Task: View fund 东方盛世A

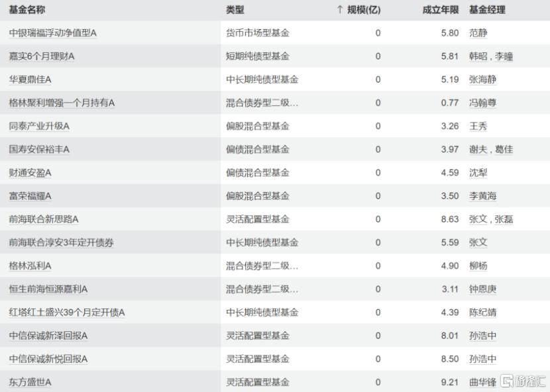Action: [x=30, y=382]
